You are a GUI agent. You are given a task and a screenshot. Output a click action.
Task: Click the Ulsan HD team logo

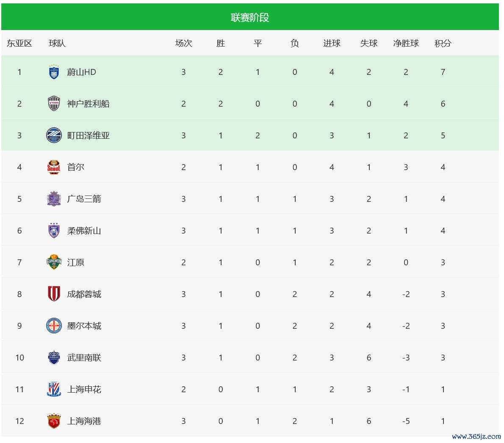click(x=54, y=72)
